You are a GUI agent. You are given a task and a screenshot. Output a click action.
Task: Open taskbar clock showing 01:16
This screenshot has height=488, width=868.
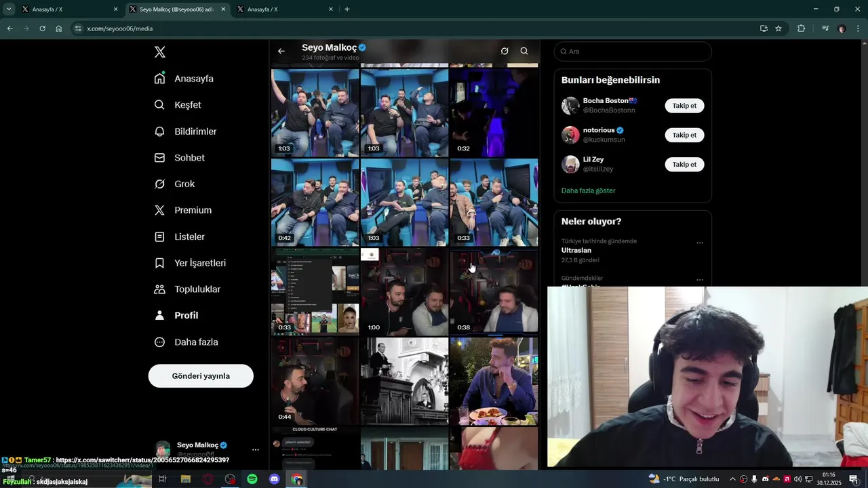pos(829,479)
